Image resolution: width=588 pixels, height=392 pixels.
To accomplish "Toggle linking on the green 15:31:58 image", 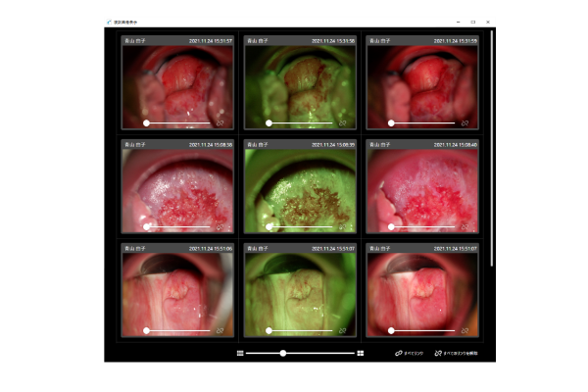I will coord(342,123).
